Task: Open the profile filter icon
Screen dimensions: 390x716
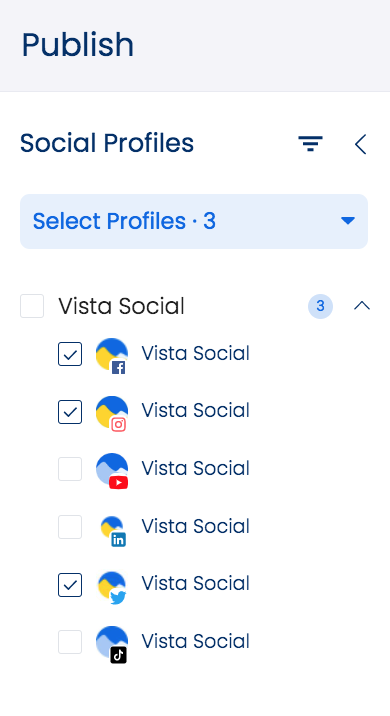Action: click(x=311, y=143)
